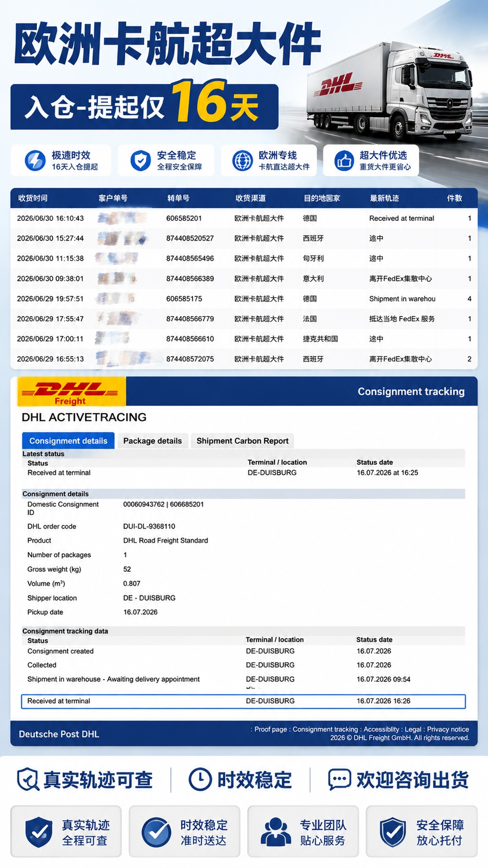Image resolution: width=488 pixels, height=868 pixels.
Task: Click the 2026/06/30 16:10:43 timestamp
Action: coord(50,218)
